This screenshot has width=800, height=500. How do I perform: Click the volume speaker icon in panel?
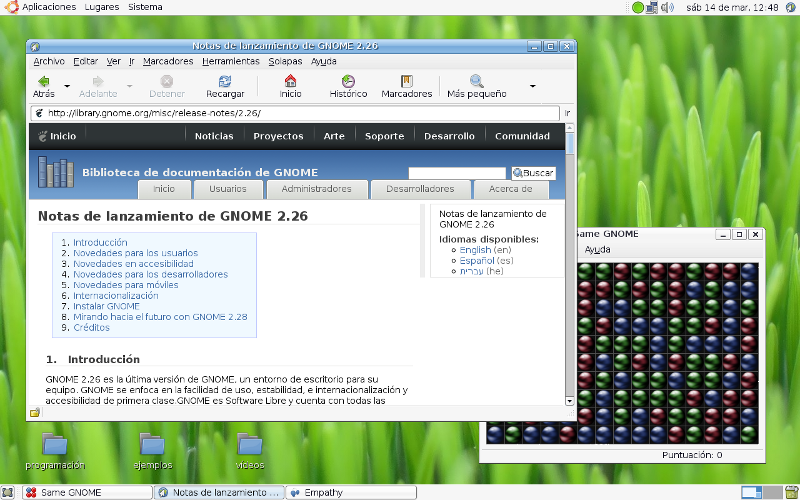(x=667, y=7)
